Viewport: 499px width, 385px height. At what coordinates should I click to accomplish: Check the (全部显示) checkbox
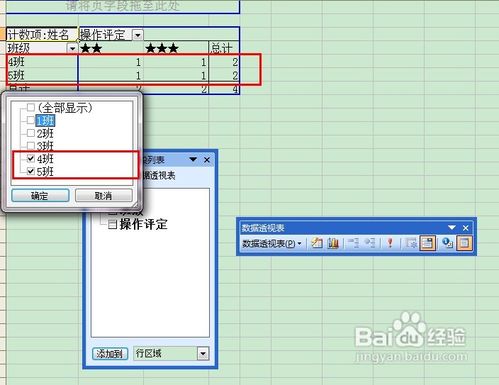click(31, 107)
